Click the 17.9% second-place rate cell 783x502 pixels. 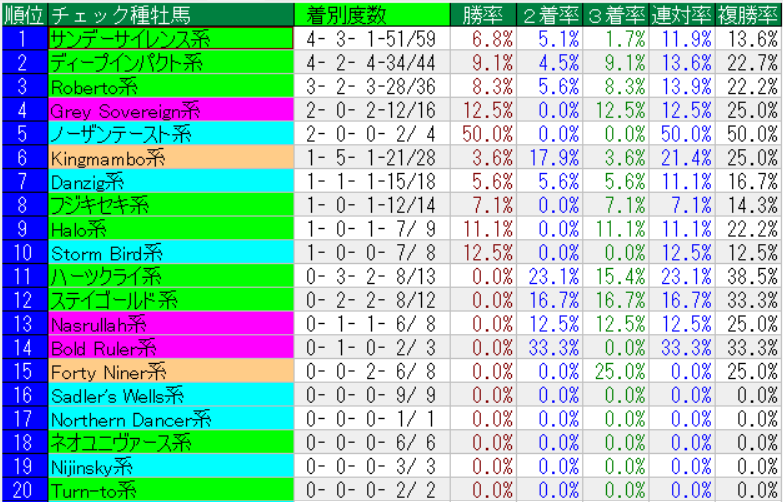(x=549, y=157)
